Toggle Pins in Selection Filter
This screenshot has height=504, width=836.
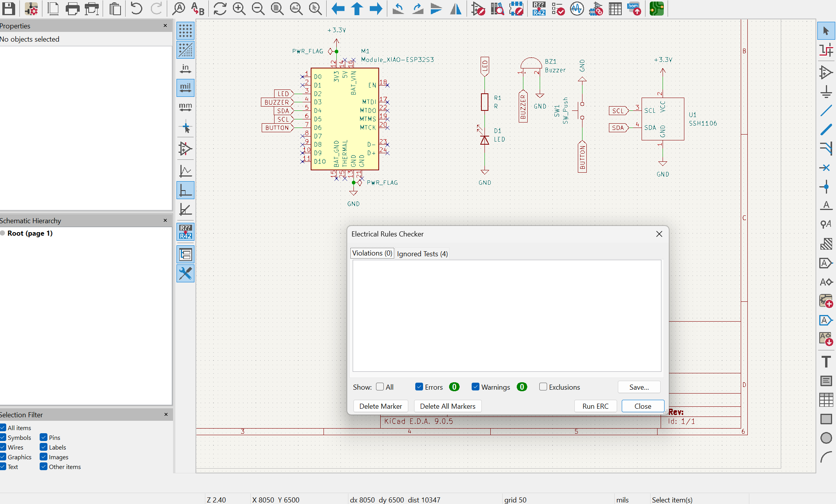[x=44, y=437]
